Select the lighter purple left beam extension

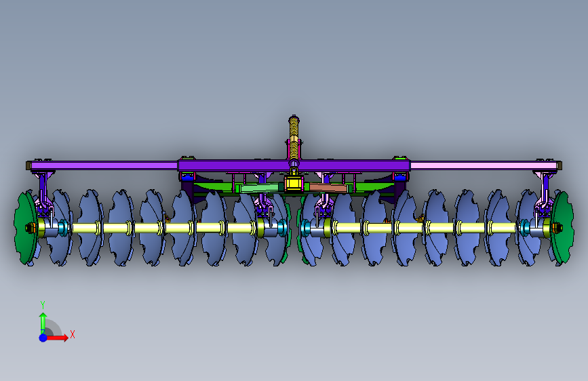104,165
